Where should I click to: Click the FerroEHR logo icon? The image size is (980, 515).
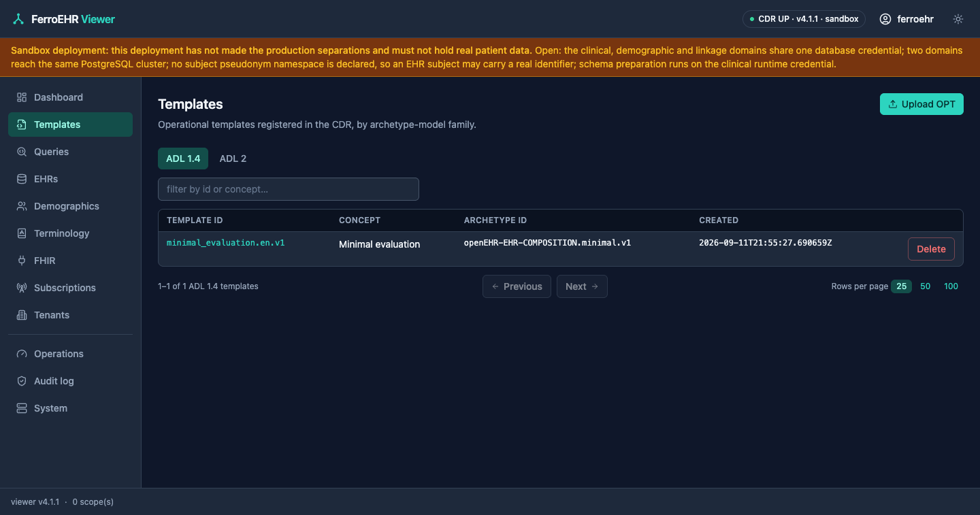[x=18, y=19]
